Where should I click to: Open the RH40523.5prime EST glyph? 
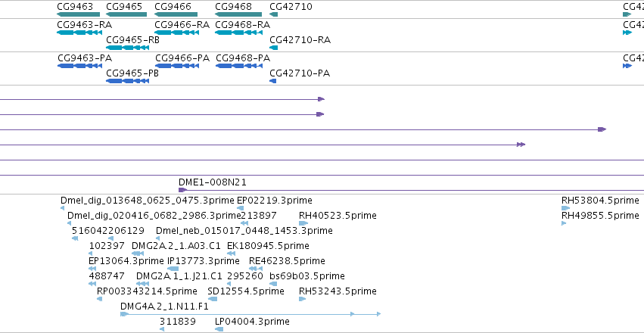click(303, 223)
